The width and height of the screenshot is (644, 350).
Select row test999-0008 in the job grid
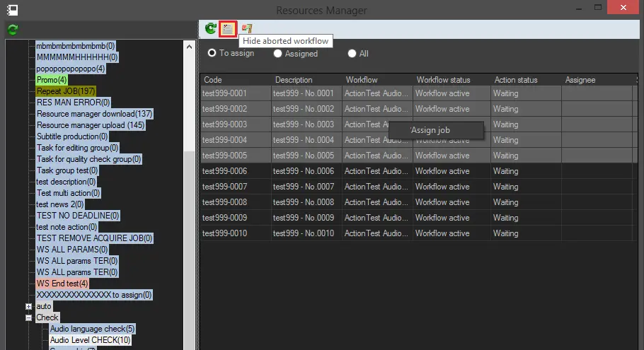point(225,202)
